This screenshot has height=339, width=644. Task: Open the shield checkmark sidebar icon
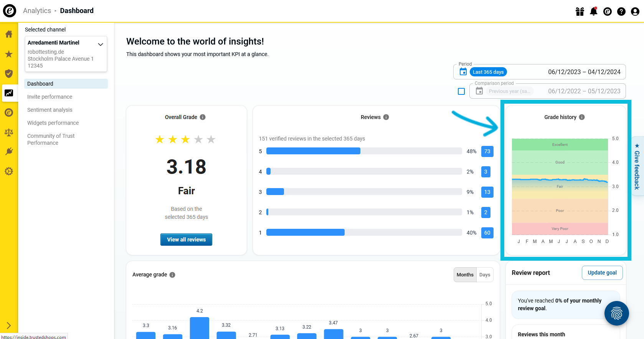tap(9, 73)
